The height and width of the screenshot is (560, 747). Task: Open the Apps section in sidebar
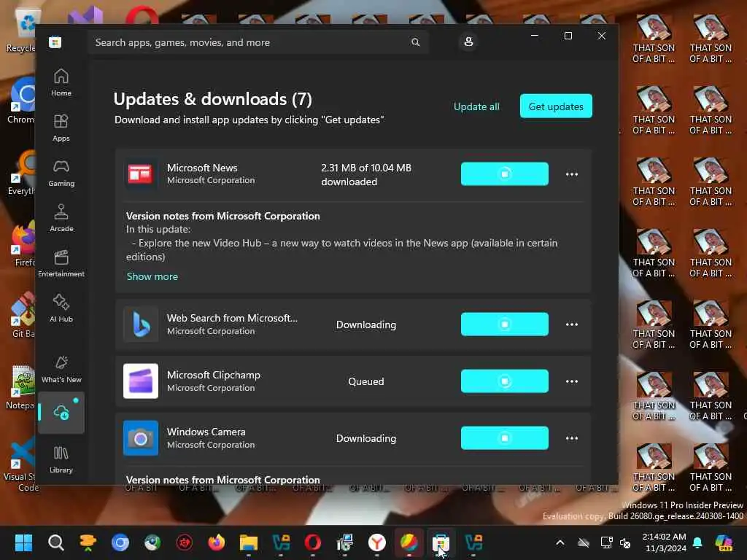pyautogui.click(x=61, y=128)
